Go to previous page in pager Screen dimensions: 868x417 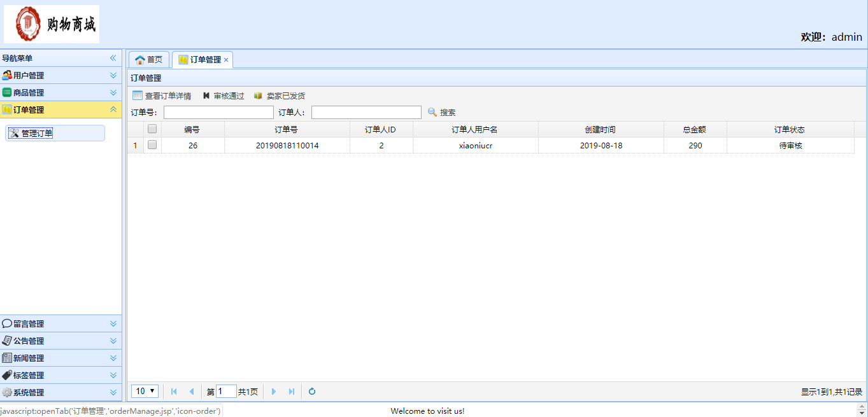[191, 392]
